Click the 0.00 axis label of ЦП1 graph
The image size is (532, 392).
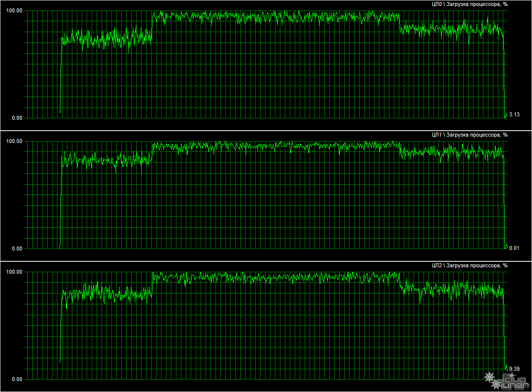coord(17,248)
